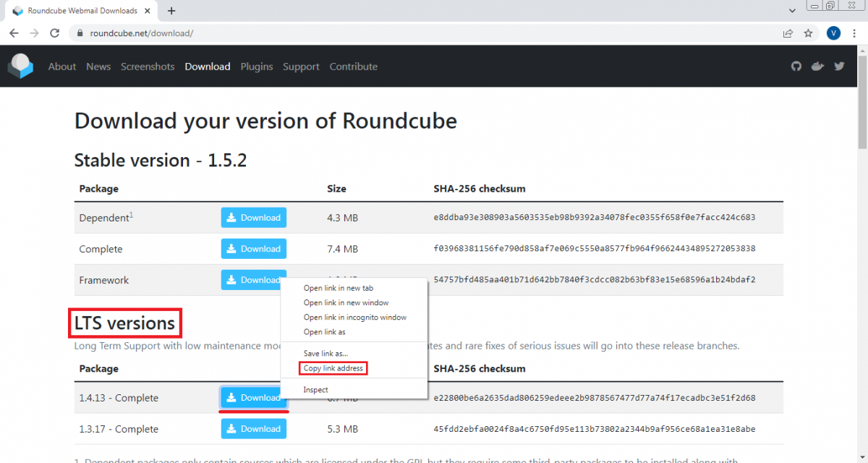Click the address bar URL

click(x=141, y=33)
